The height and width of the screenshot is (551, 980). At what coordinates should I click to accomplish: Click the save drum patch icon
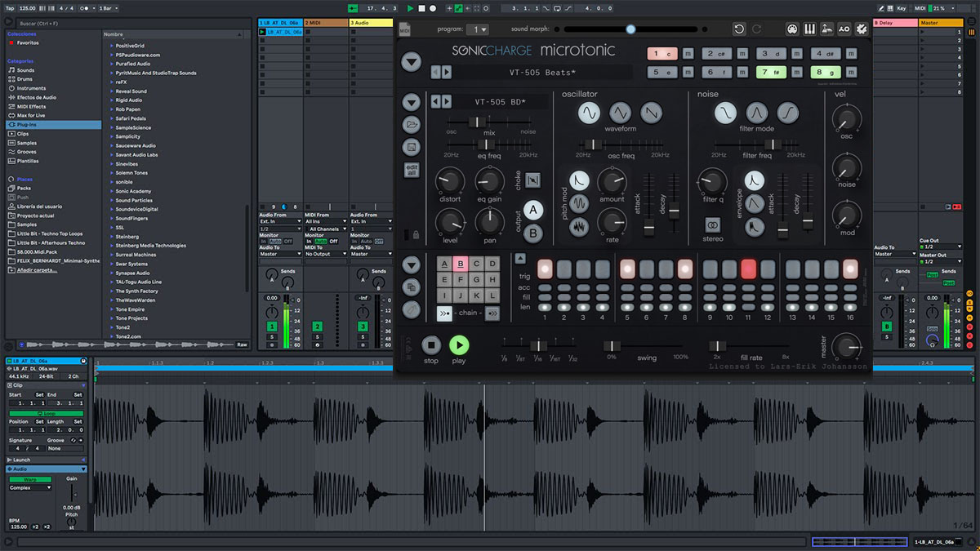(412, 148)
